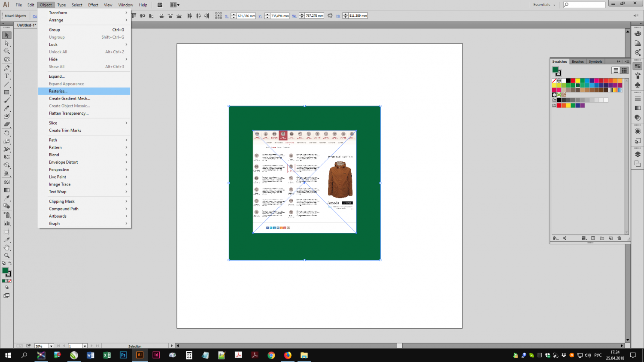
Task: Switch swatches to list view
Action: [x=616, y=70]
